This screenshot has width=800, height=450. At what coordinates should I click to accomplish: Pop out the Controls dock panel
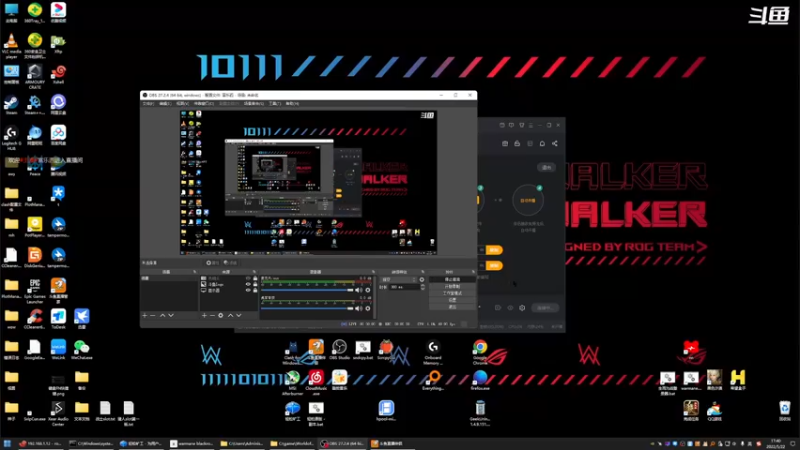coord(473,272)
